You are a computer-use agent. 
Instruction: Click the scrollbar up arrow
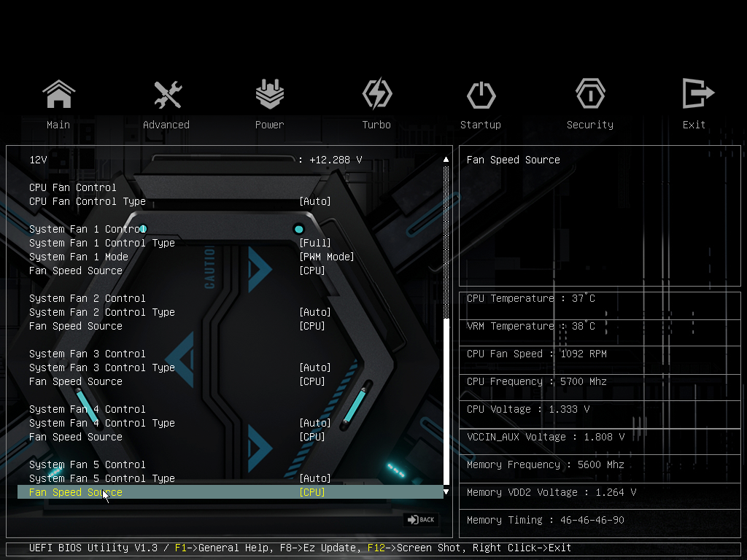446,160
